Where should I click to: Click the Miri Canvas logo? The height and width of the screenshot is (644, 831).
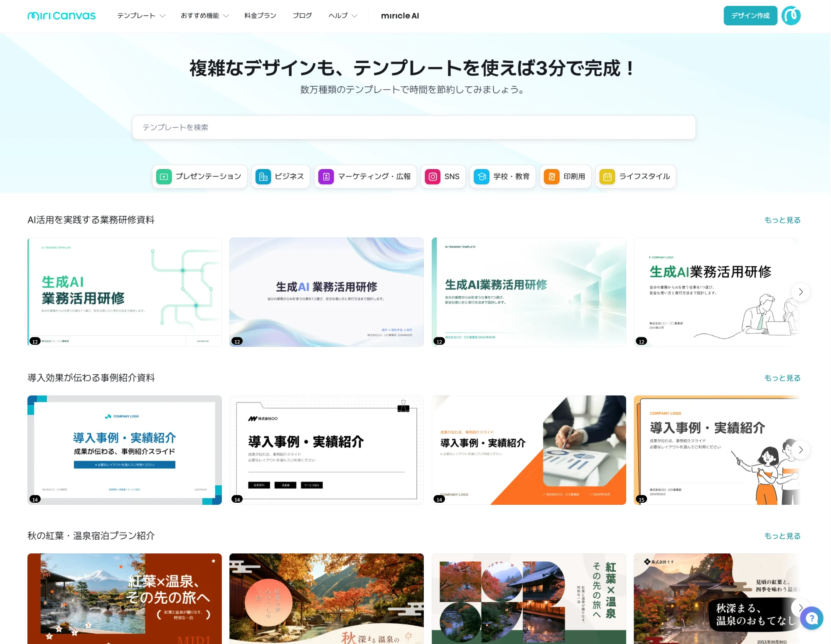pyautogui.click(x=61, y=16)
